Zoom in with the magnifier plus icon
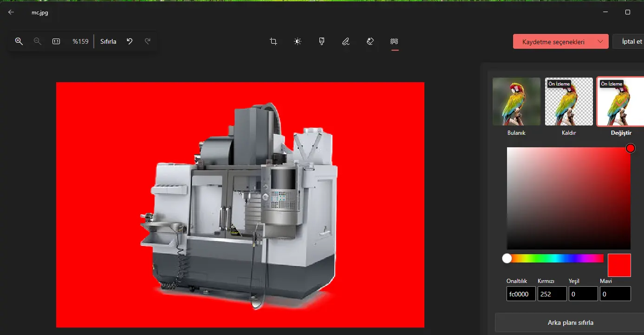This screenshot has height=335, width=644. [x=19, y=41]
